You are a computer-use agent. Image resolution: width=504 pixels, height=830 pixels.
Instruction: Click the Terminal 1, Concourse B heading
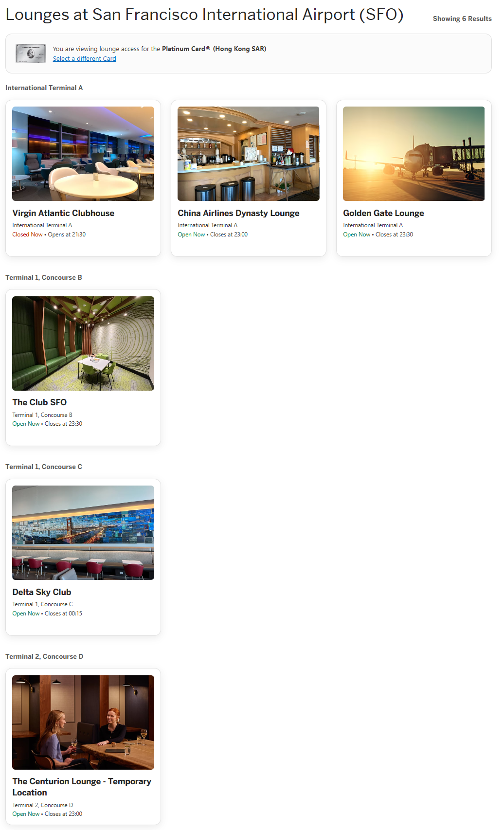pos(44,277)
